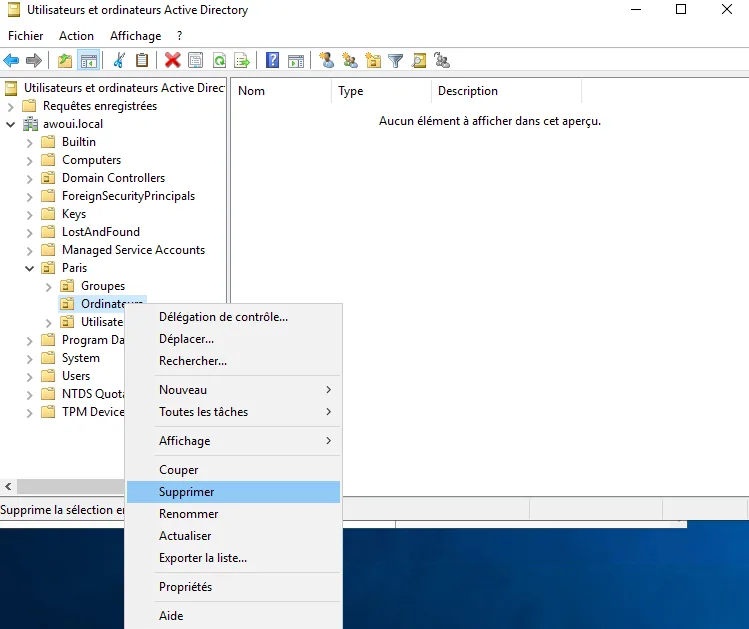Expand the Builtin container
This screenshot has width=749, height=629.
[x=30, y=143]
